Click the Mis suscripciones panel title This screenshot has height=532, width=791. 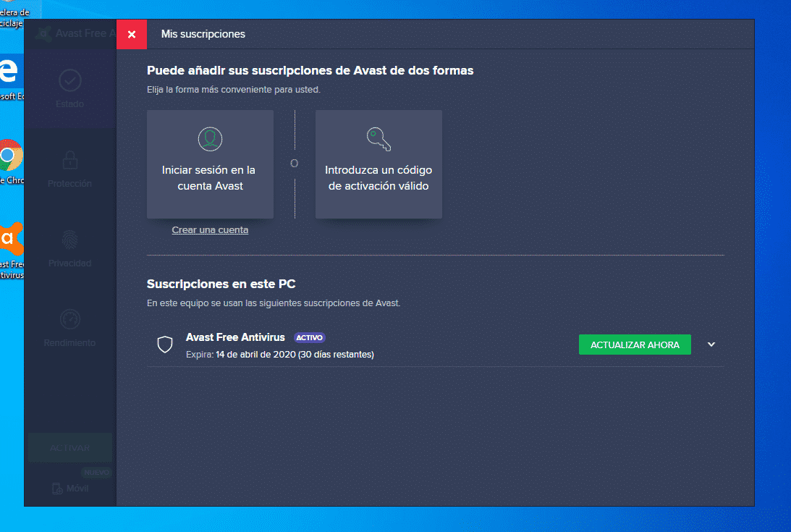(203, 34)
